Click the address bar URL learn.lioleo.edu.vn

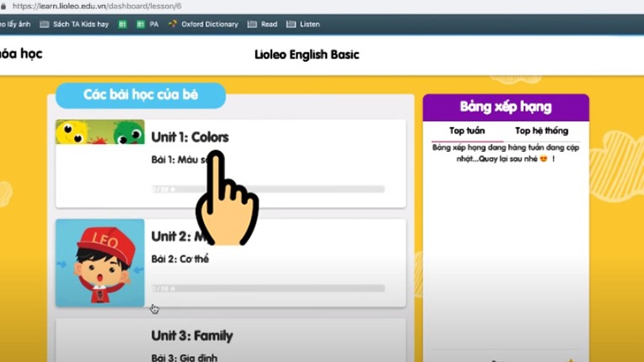click(97, 6)
